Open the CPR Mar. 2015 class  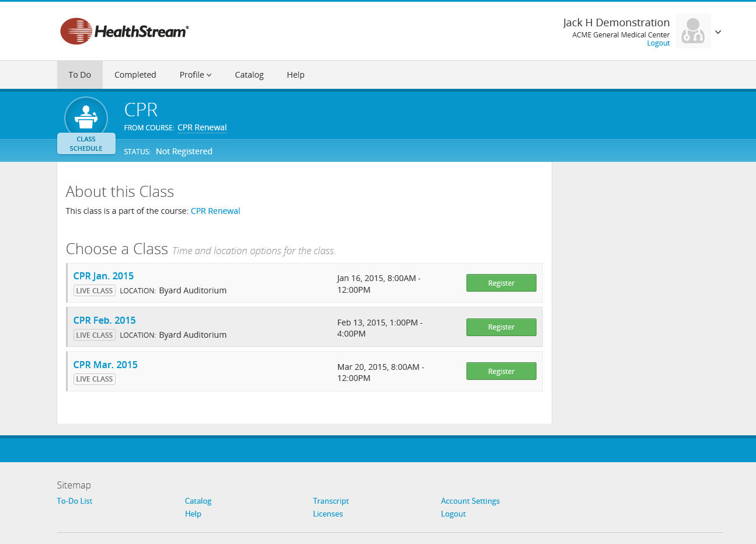pyautogui.click(x=106, y=365)
